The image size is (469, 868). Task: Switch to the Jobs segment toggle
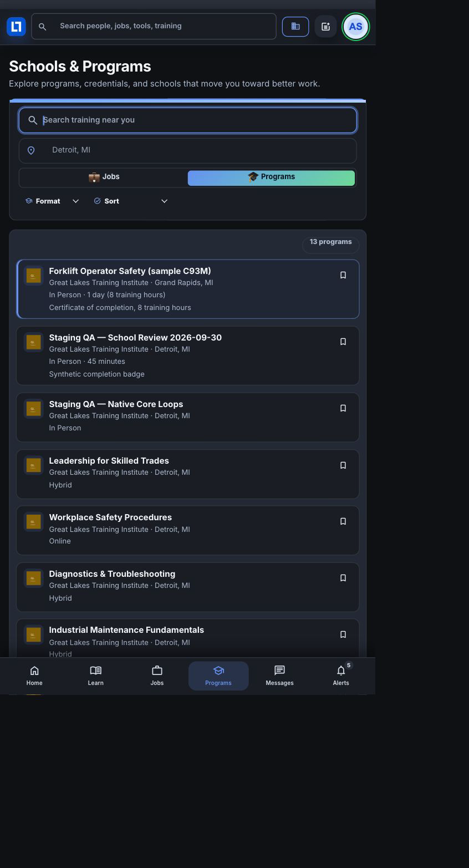[104, 177]
